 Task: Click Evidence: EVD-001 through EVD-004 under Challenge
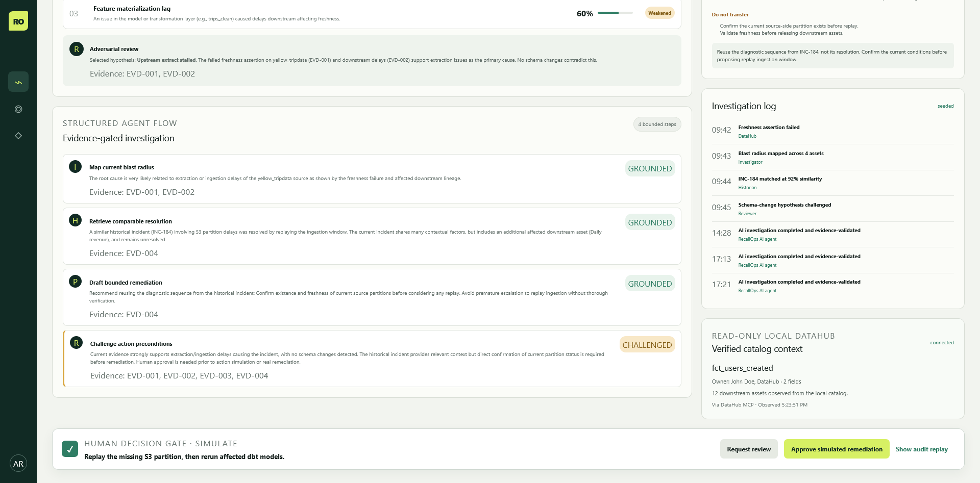[179, 376]
